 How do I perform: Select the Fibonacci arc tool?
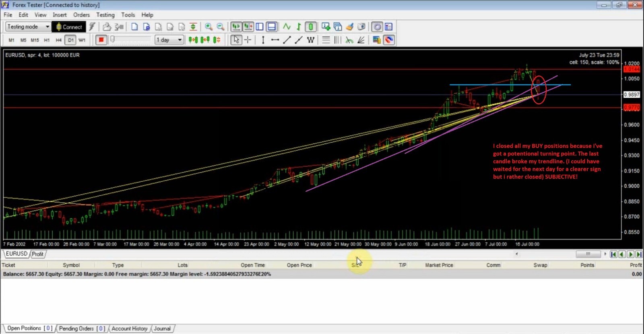click(x=349, y=40)
